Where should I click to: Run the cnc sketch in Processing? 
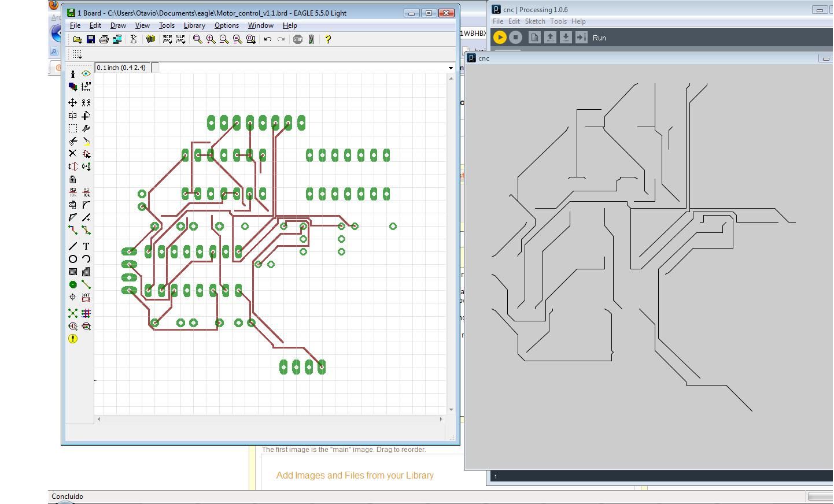pyautogui.click(x=499, y=37)
